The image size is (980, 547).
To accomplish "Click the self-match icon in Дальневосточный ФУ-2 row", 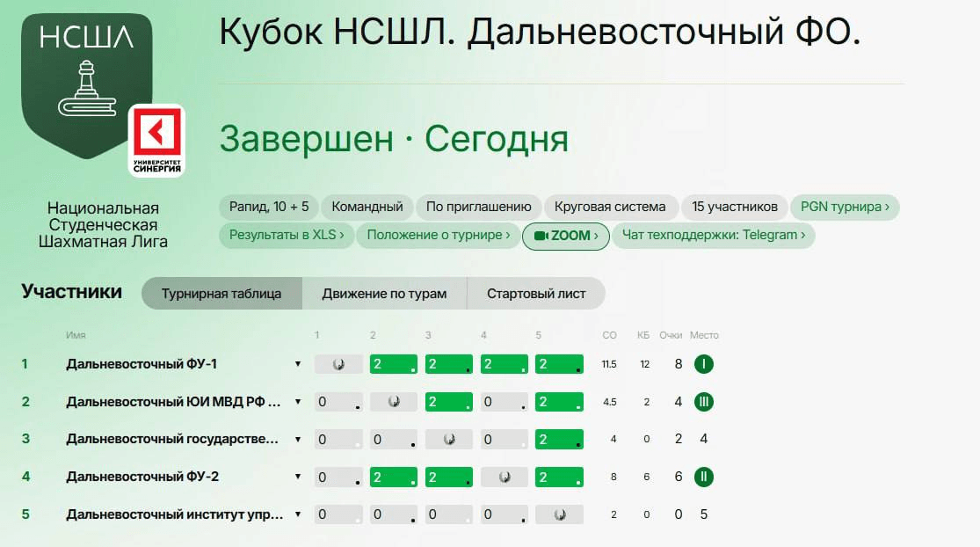I will 505,477.
